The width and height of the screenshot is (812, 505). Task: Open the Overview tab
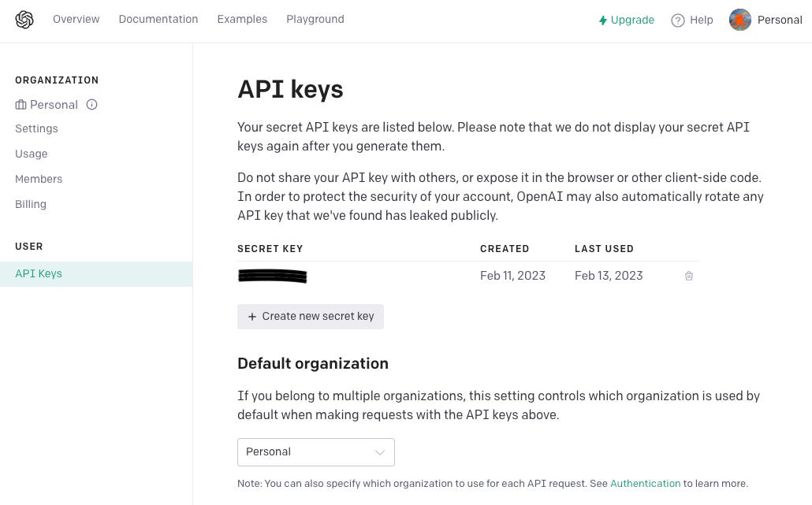76,19
